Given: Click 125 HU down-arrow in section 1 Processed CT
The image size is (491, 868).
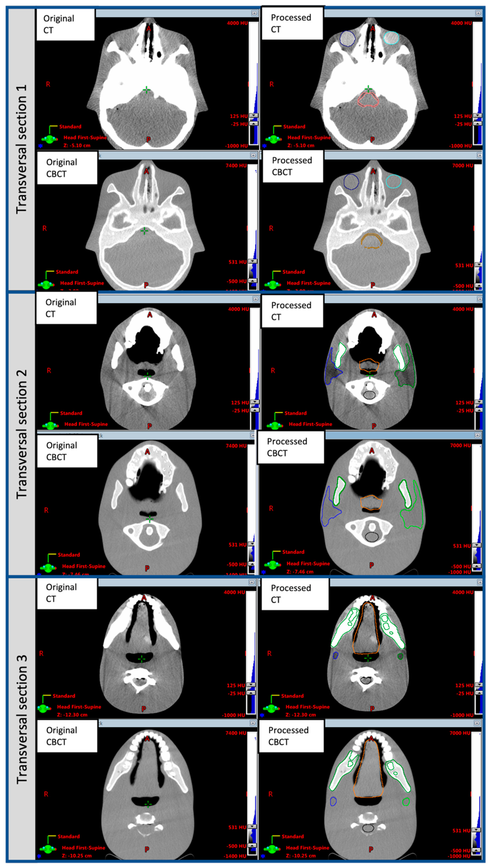Looking at the screenshot, I should point(478,116).
